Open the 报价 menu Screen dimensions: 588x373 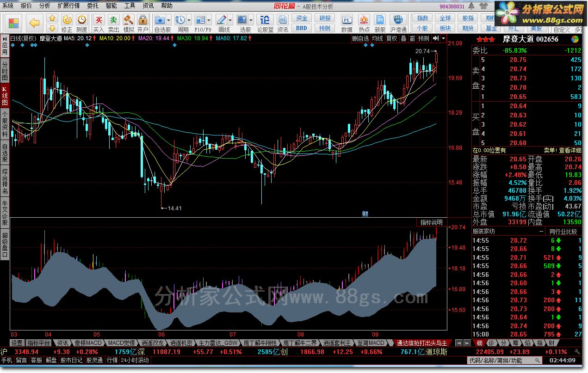coord(26,6)
